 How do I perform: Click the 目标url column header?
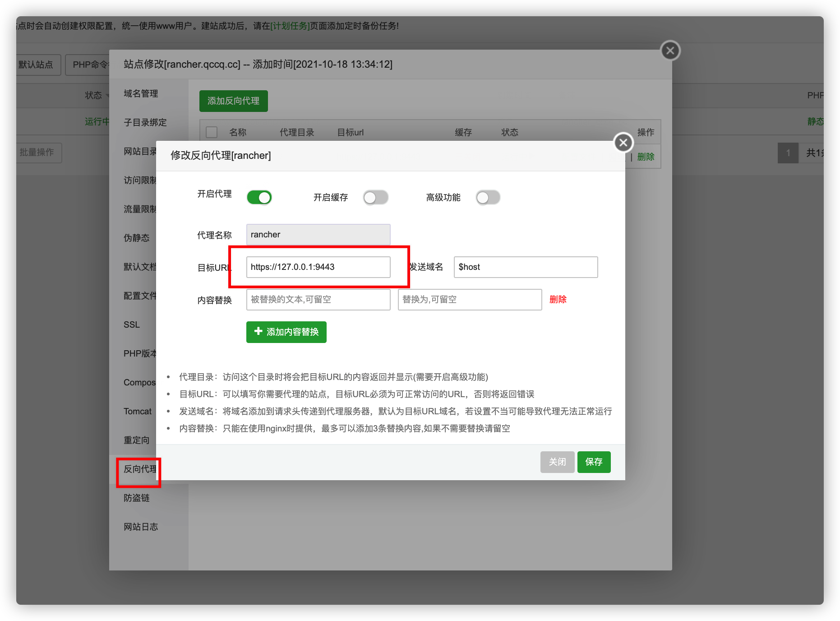pos(351,133)
